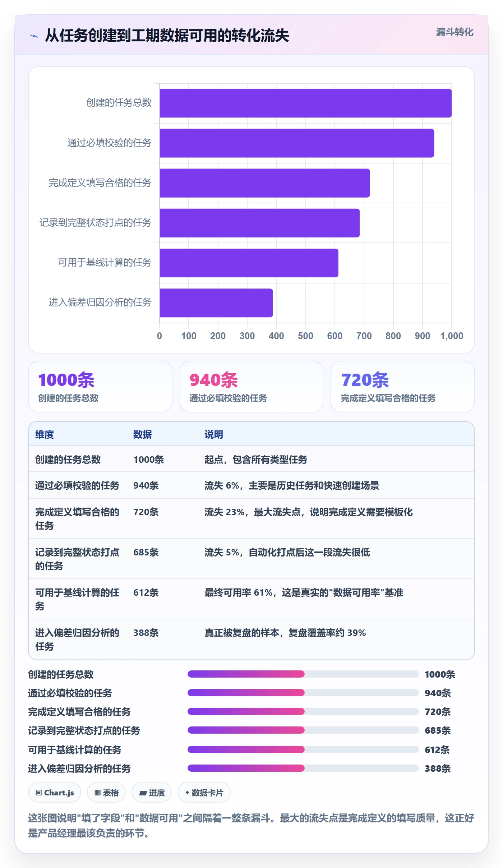Click progress bar for 完成定义填写合格的任务 row

(303, 711)
